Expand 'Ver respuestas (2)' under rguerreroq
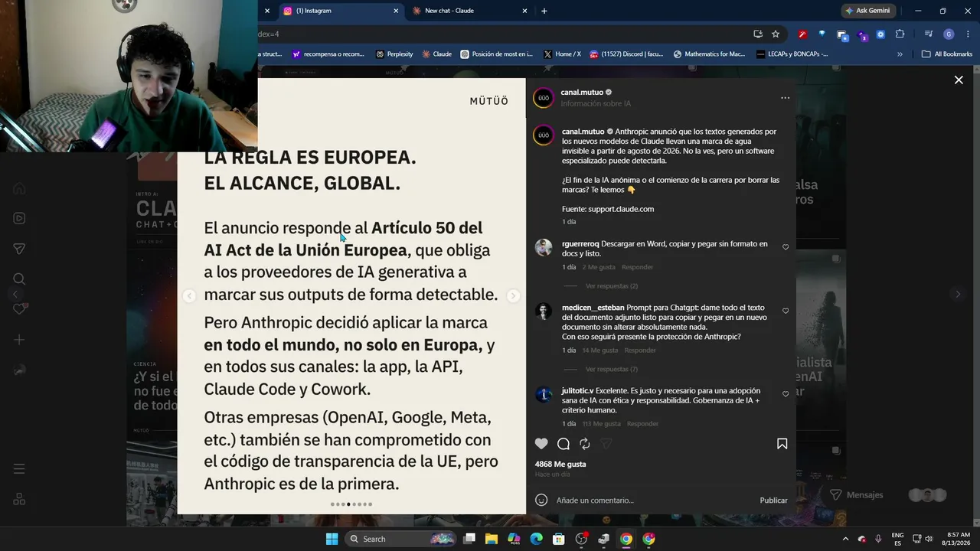This screenshot has height=551, width=980. [612, 286]
